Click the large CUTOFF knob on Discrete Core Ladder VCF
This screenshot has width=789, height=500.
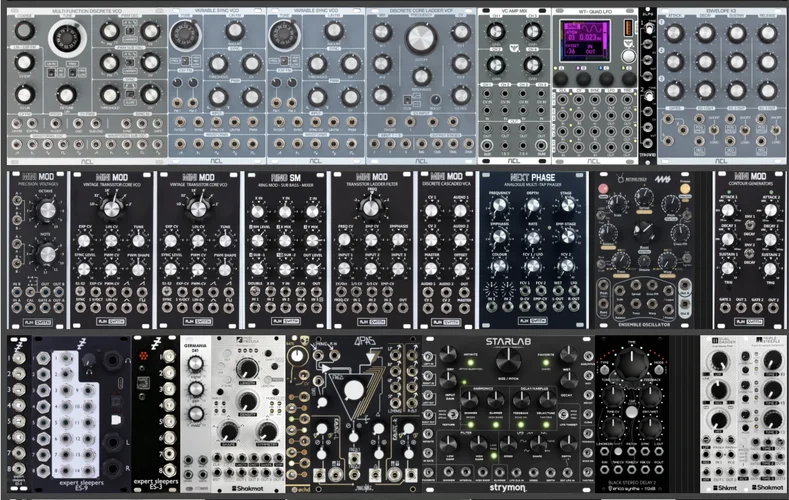(421, 38)
